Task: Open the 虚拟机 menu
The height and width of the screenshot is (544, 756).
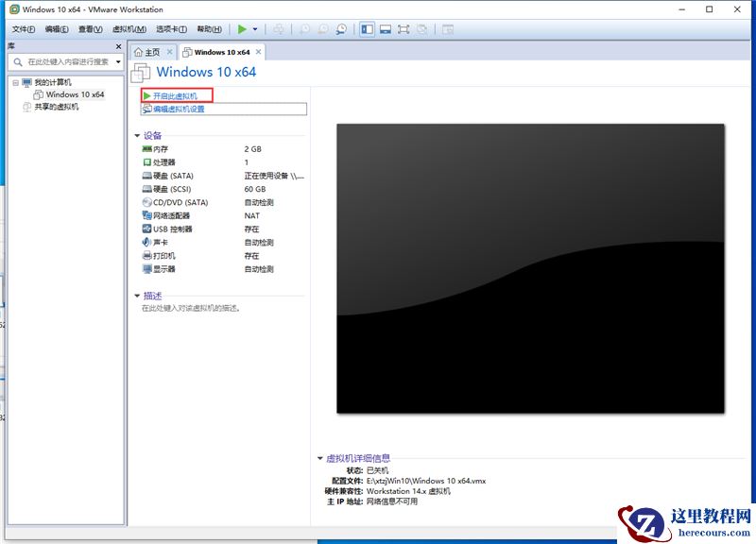Action: click(x=124, y=28)
